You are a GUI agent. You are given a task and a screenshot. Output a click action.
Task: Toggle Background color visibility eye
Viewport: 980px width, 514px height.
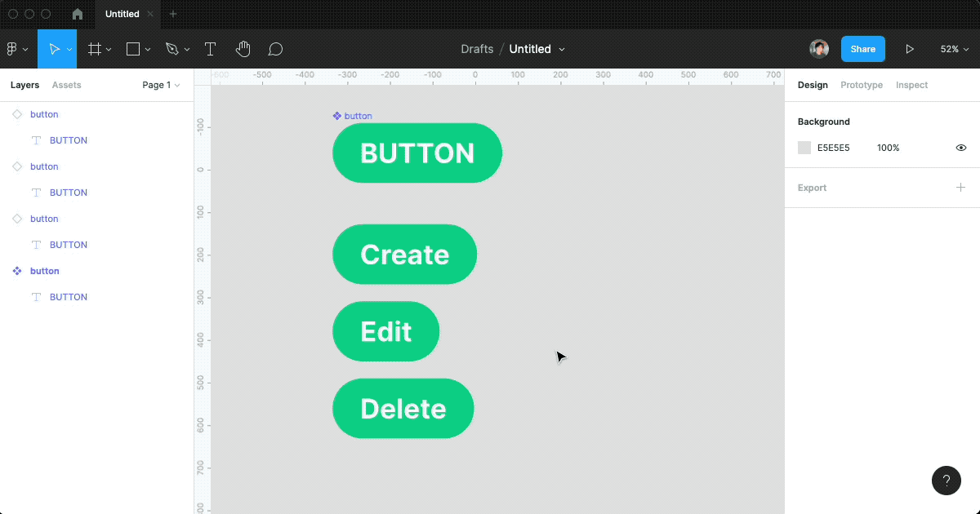[x=961, y=148]
